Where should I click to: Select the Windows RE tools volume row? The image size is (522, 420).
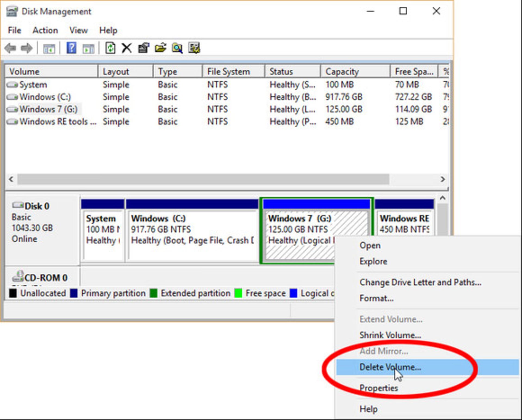227,121
